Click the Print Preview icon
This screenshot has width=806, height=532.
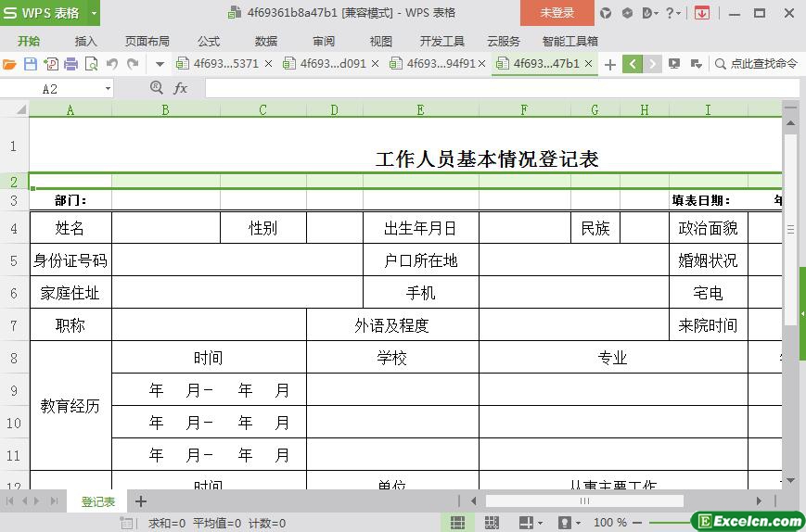pyautogui.click(x=91, y=64)
